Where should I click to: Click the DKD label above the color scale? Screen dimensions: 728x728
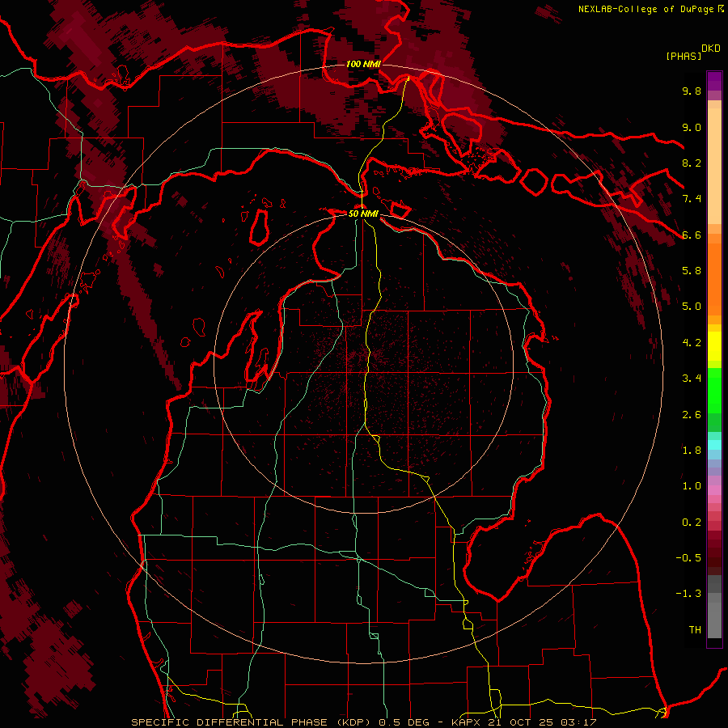point(711,49)
